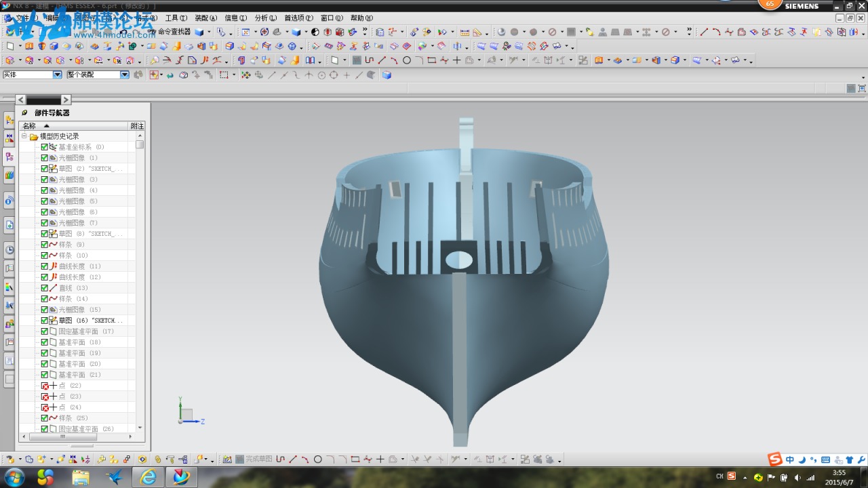Open the NX application taskbar button
The width and height of the screenshot is (868, 488).
[181, 477]
